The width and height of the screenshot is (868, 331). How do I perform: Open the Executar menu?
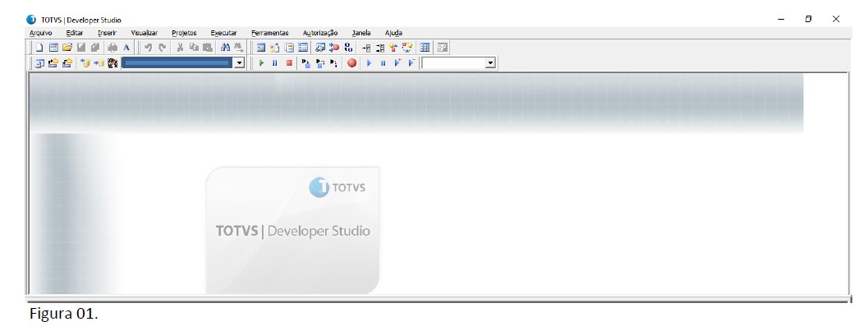223,33
